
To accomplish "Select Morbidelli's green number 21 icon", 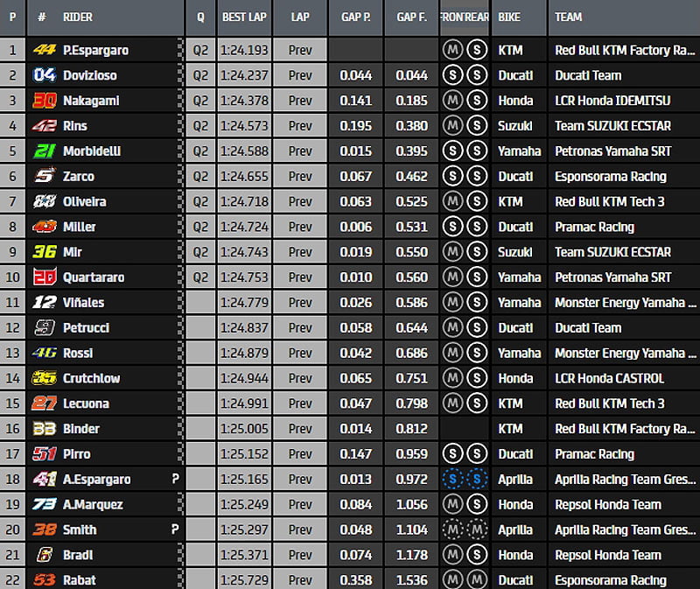I will tap(44, 151).
